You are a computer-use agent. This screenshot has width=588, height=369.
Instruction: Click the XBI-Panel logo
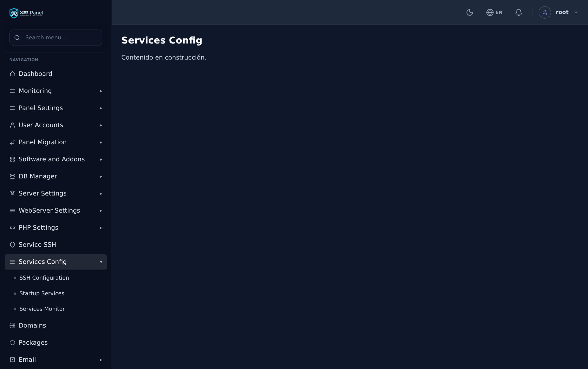[x=26, y=13]
